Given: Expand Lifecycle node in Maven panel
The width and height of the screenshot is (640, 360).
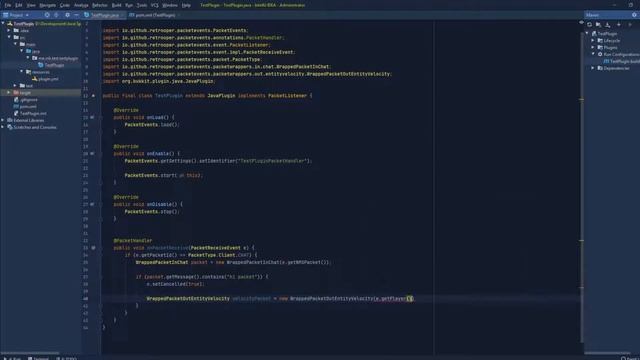Looking at the screenshot, I should coord(593,40).
